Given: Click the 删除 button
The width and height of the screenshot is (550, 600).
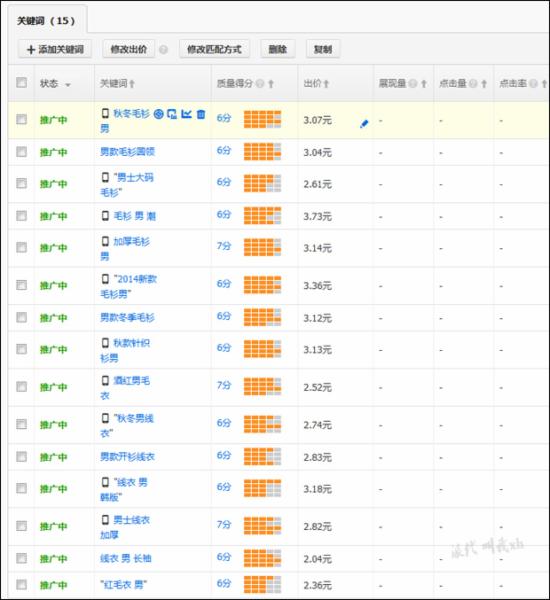Looking at the screenshot, I should click(278, 49).
